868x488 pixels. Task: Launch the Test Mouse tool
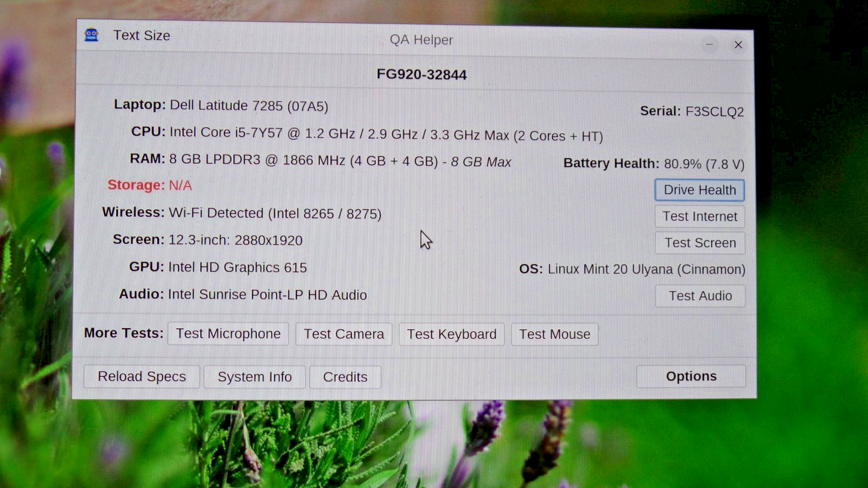coord(554,335)
